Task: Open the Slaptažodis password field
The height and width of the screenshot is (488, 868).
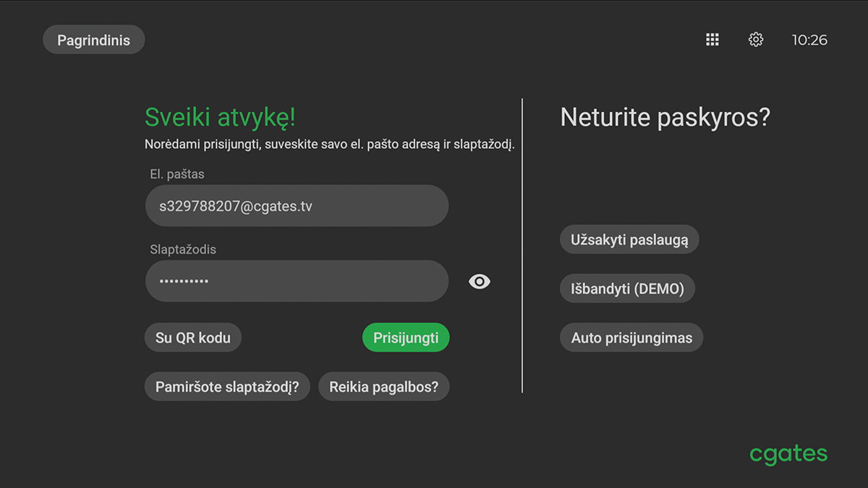Action: pos(297,281)
